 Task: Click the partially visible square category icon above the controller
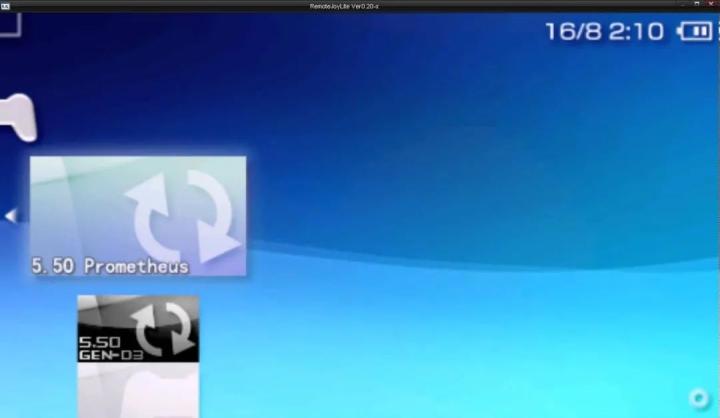coord(9,22)
